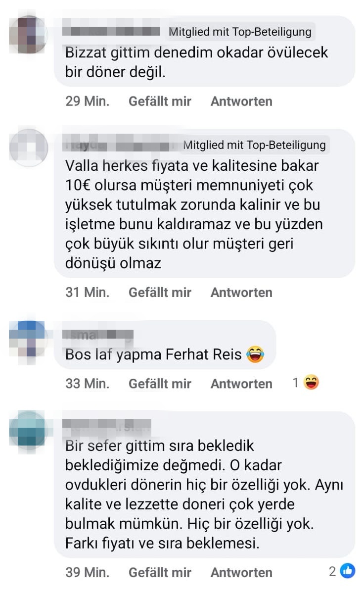
Task: Open the second commenter's profile picture
Action: [28, 147]
